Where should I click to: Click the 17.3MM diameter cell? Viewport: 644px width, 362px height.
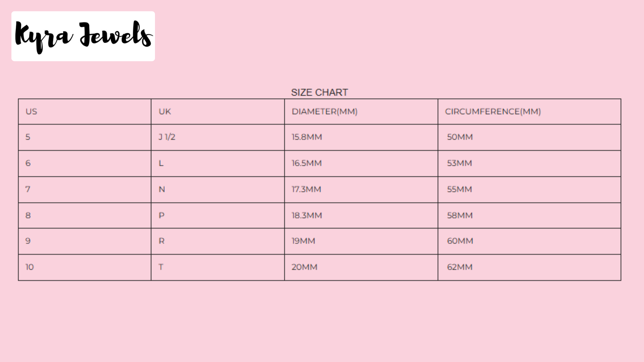(x=306, y=189)
